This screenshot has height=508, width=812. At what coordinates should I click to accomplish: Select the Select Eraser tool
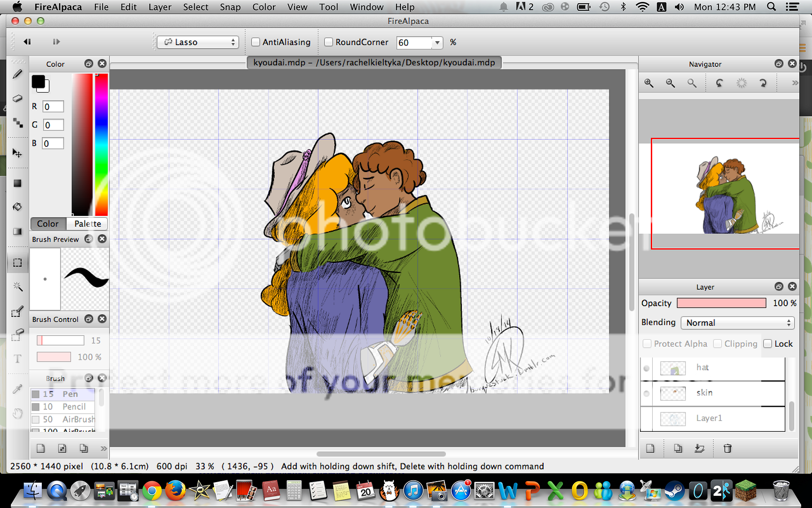click(x=17, y=334)
